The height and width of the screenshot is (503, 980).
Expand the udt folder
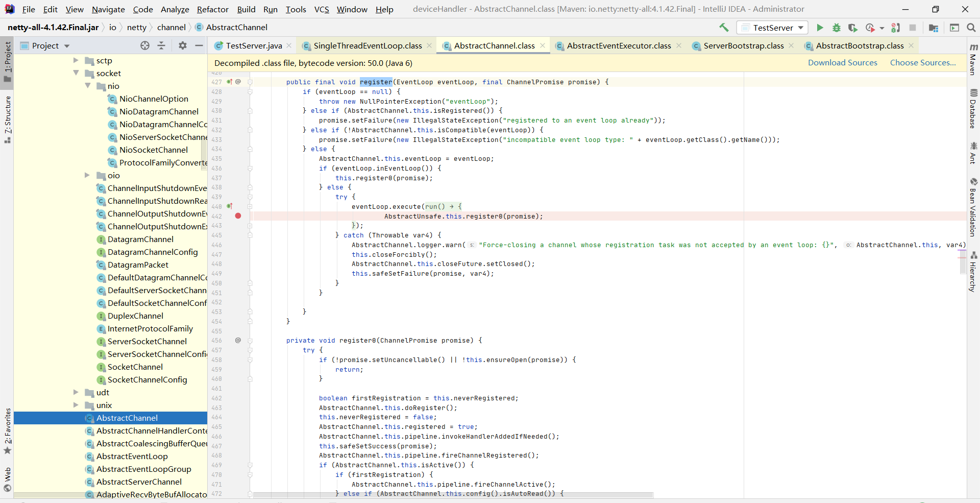[76, 392]
